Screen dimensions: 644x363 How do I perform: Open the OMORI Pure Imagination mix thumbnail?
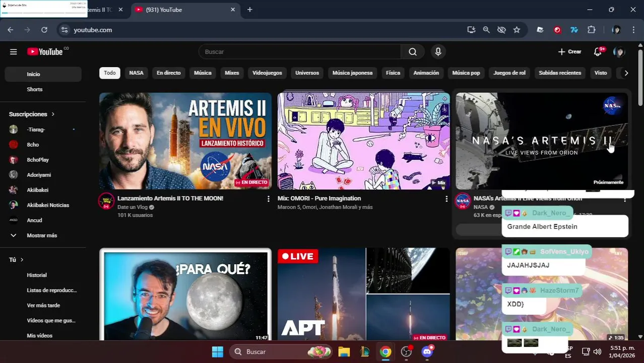point(363,141)
